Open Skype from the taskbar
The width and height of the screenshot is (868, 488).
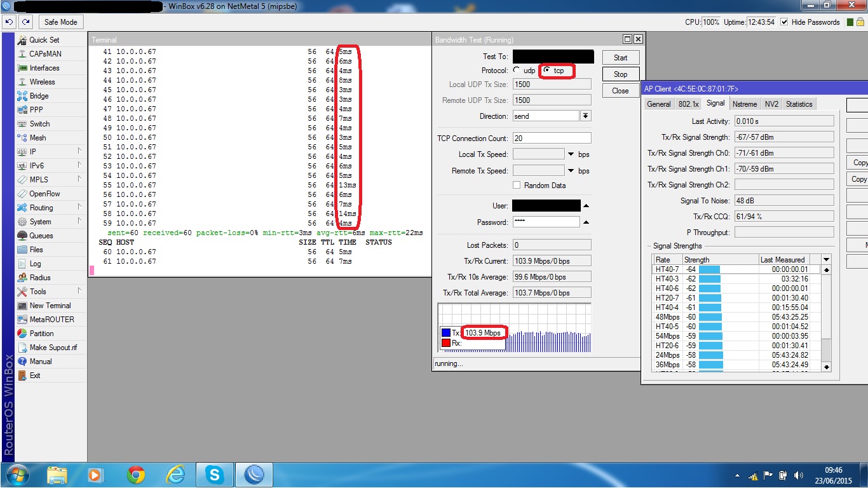pyautogui.click(x=215, y=475)
